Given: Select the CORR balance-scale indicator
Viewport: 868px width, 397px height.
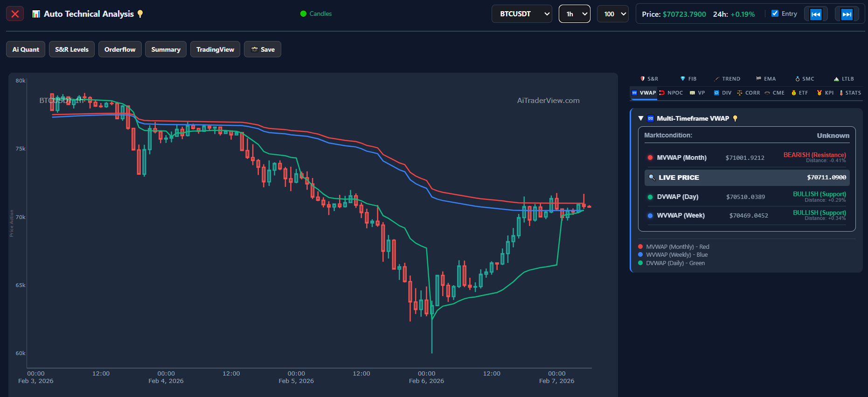Looking at the screenshot, I should click(748, 93).
